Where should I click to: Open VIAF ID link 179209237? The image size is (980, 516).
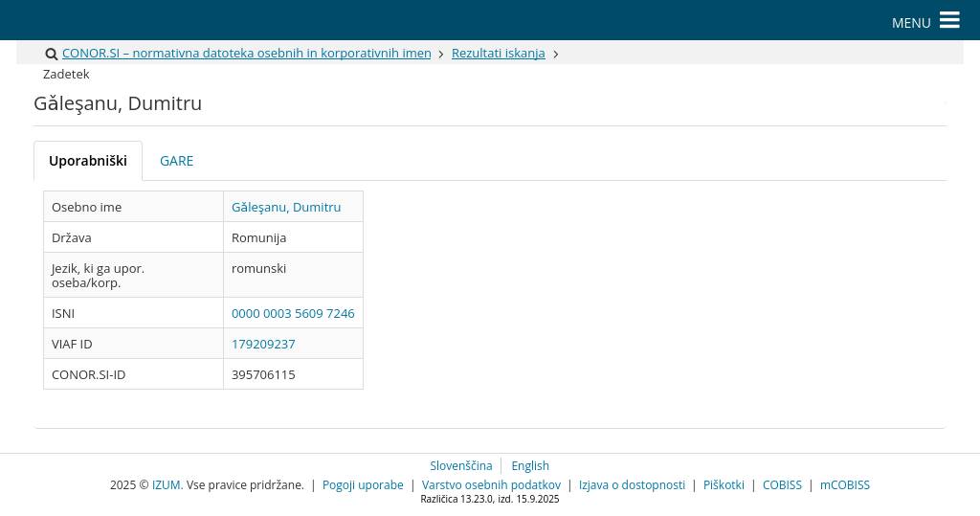coord(263,344)
